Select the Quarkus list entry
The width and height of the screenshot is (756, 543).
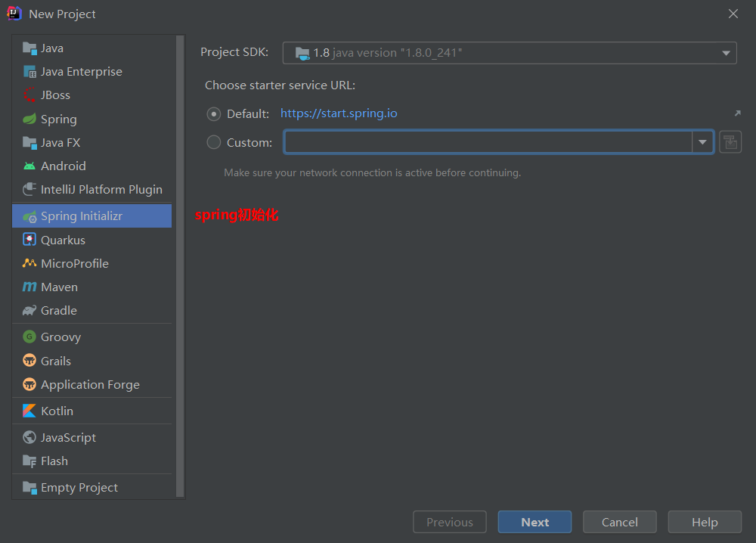pos(91,240)
